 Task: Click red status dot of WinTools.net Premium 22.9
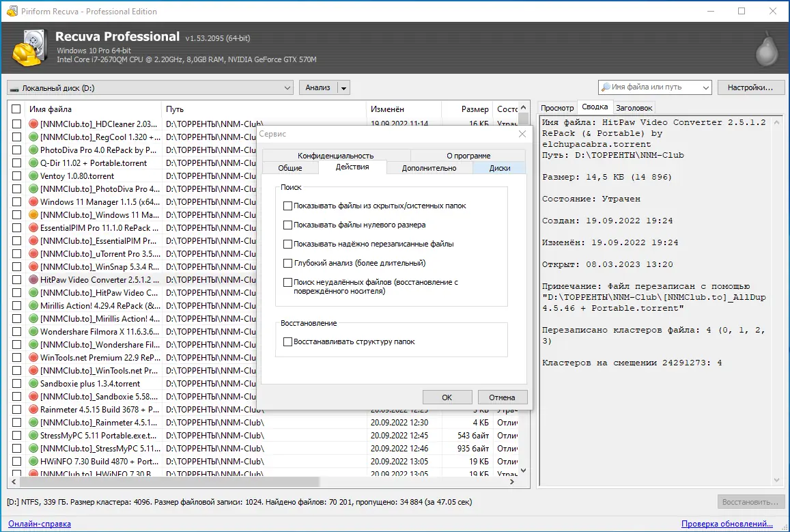33,358
